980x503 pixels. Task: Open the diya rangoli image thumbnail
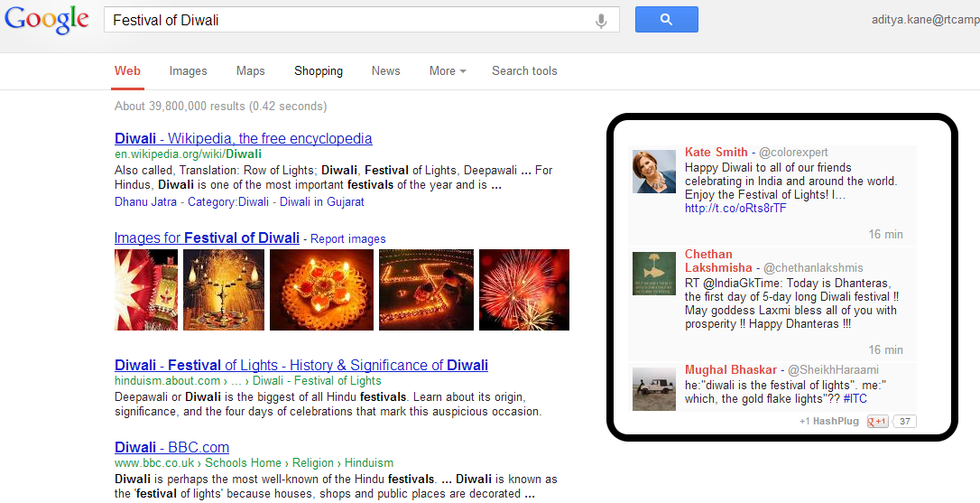(x=321, y=290)
